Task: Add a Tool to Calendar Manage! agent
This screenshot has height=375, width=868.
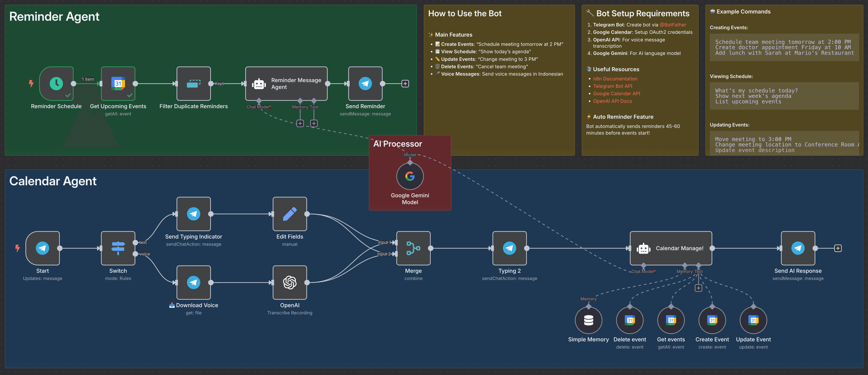Action: click(x=698, y=288)
